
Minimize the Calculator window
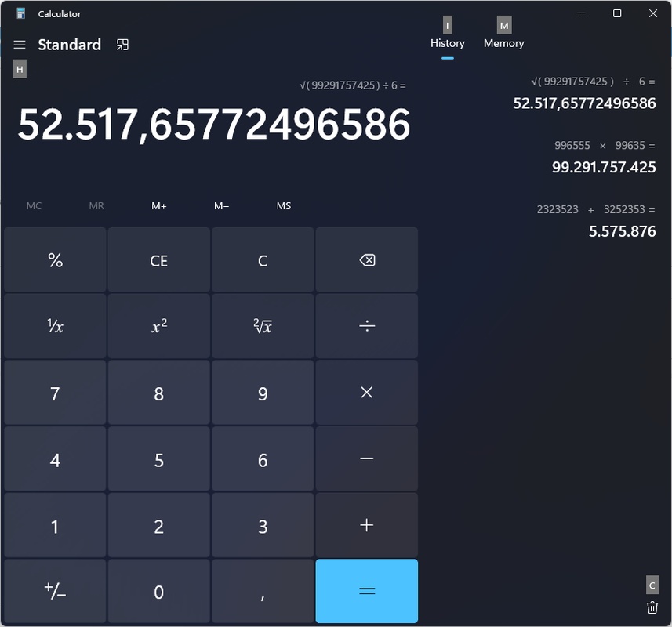(581, 13)
